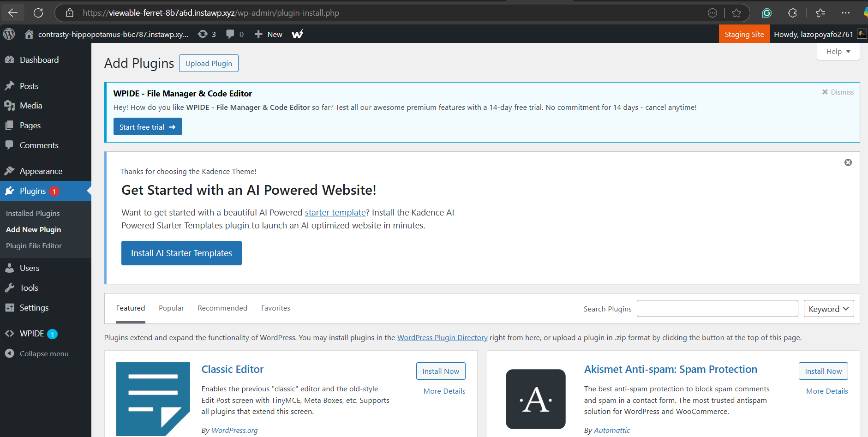
Task: Add the page to favorites with the star icon
Action: pyautogui.click(x=736, y=13)
